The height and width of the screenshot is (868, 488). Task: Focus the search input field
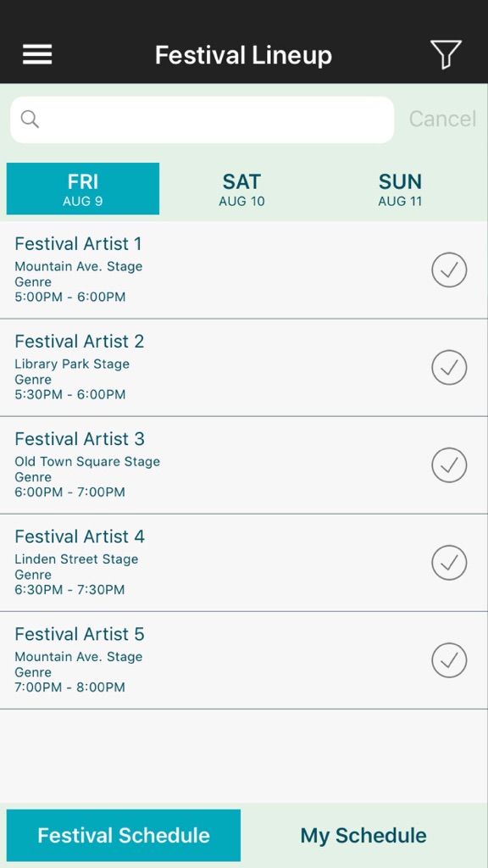[x=202, y=120]
